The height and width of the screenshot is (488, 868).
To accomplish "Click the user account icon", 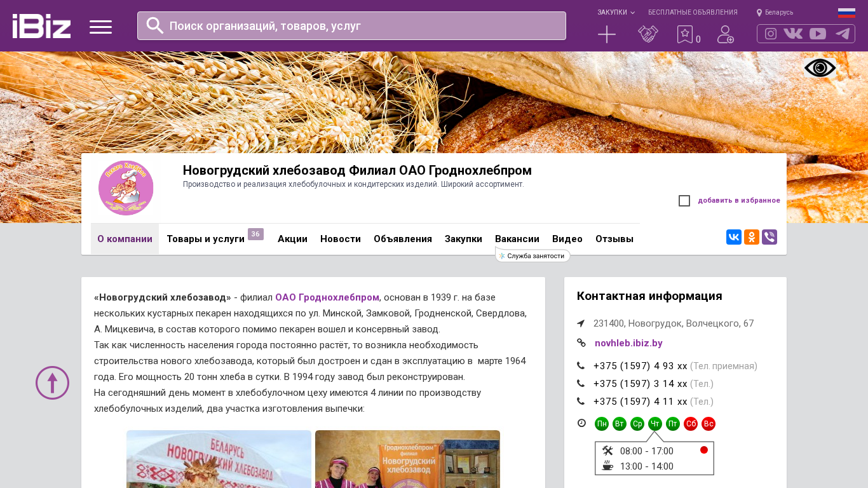I will pos(726,34).
